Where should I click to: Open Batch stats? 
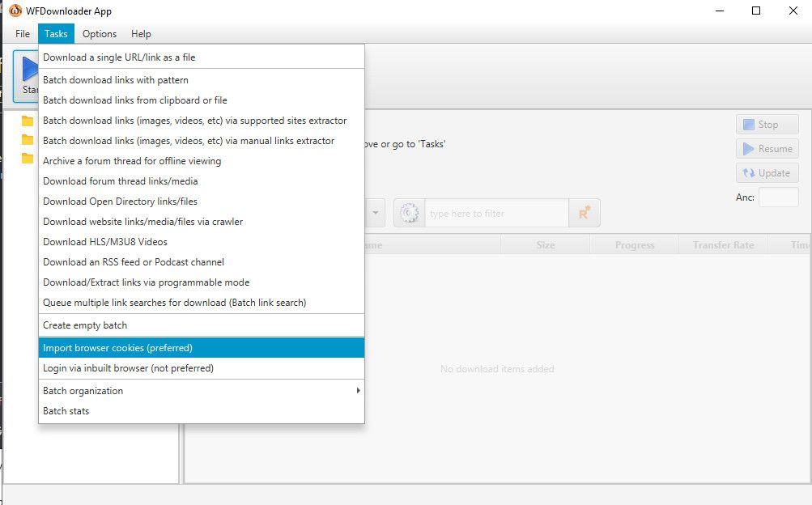coord(202,411)
